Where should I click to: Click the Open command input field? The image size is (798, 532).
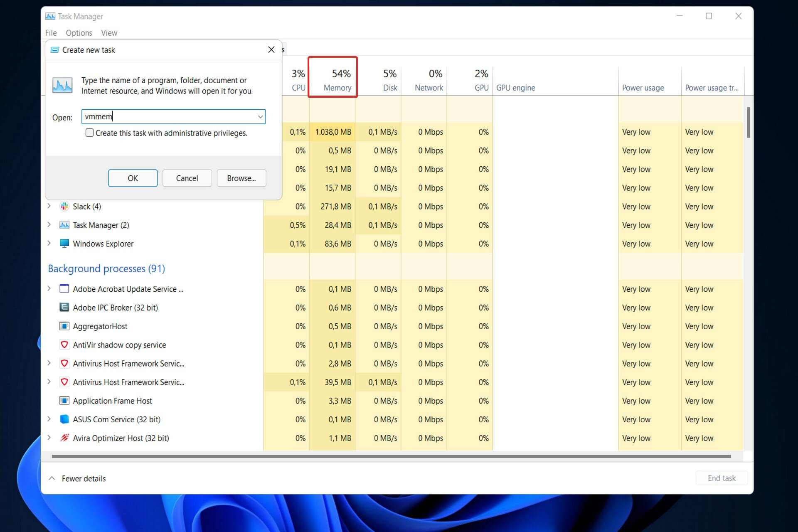point(172,116)
